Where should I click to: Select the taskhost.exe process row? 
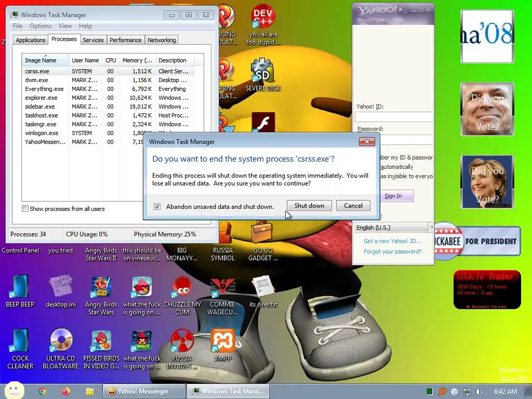(x=108, y=115)
